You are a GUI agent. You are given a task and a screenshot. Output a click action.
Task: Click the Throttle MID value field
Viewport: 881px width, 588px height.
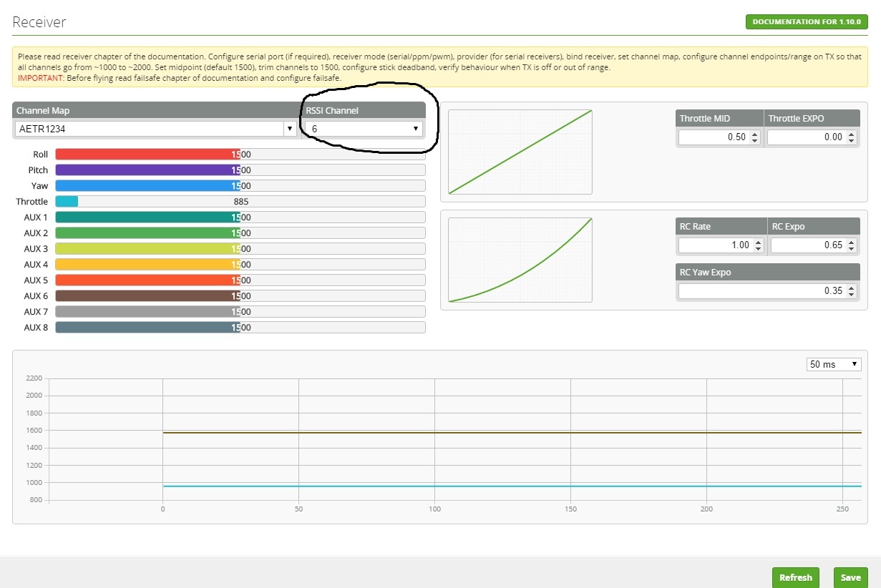(714, 137)
